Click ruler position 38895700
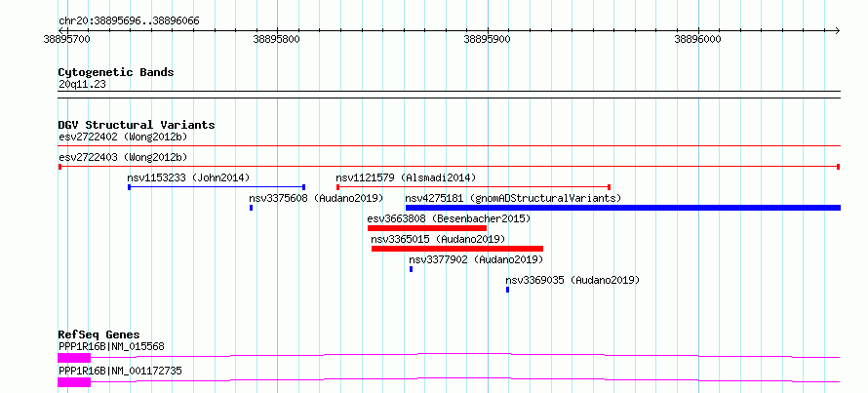Viewport: 868px width, 393px height. click(x=66, y=39)
